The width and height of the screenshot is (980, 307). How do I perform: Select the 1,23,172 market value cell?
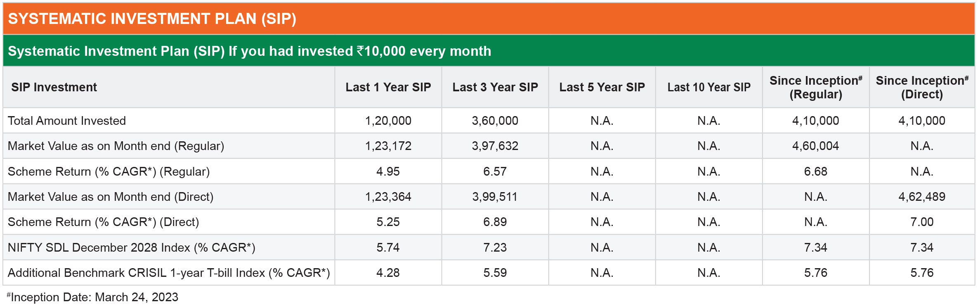[388, 146]
